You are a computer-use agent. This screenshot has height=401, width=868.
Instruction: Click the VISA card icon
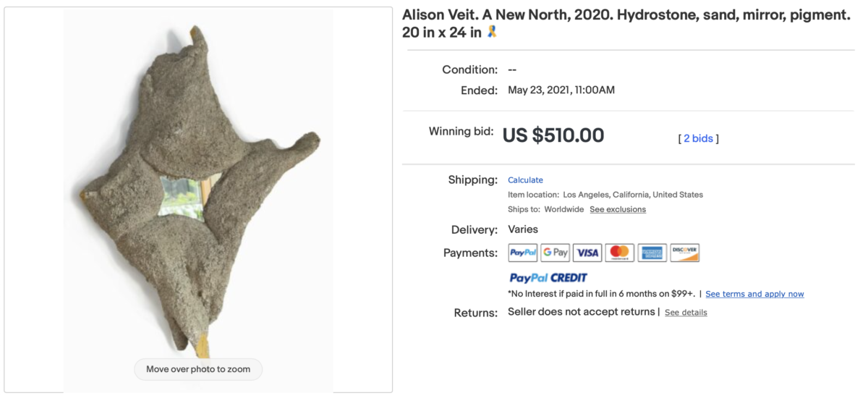coord(587,253)
